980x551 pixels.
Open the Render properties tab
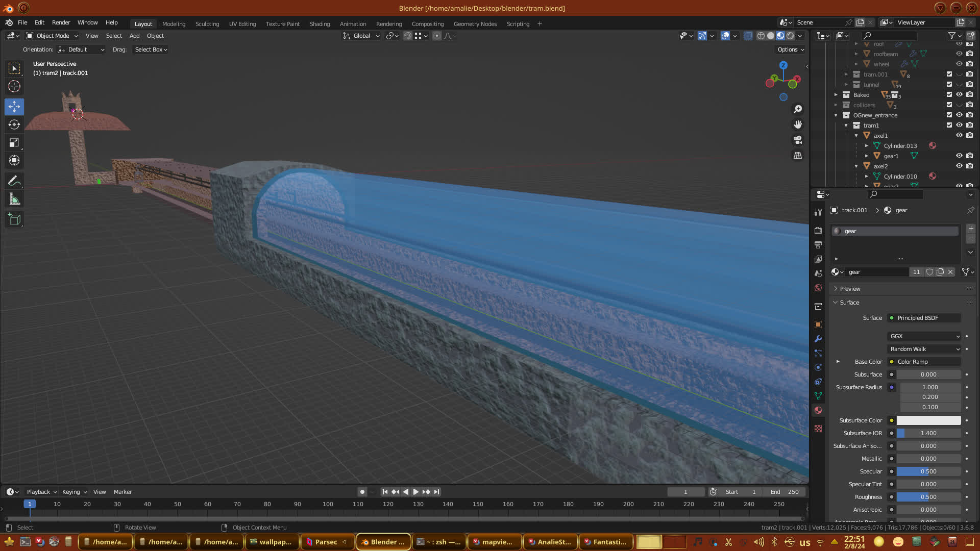[x=818, y=231]
